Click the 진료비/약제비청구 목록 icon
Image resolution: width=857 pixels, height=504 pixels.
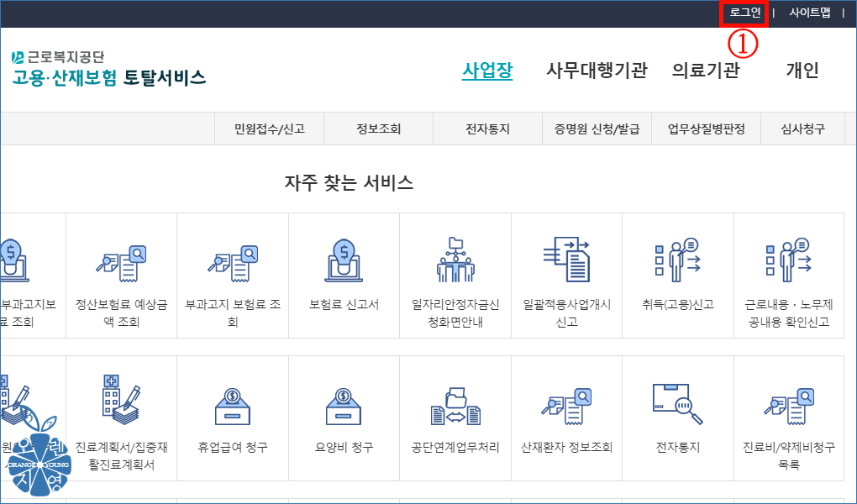[x=789, y=407]
